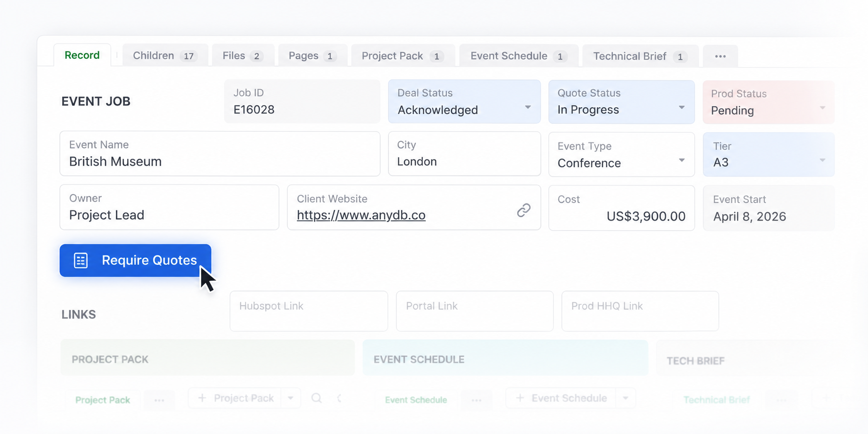The image size is (868, 434).
Task: Open the Quote Status dropdown
Action: 621,101
